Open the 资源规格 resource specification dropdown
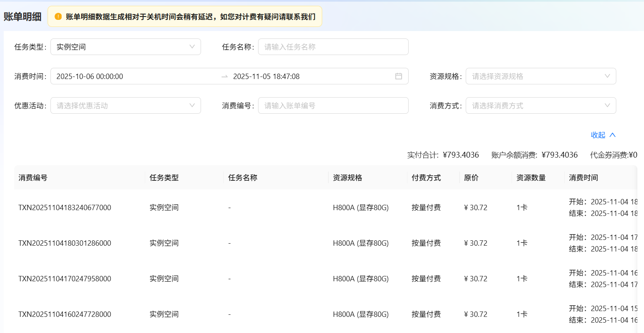This screenshot has width=644, height=333. [x=538, y=76]
